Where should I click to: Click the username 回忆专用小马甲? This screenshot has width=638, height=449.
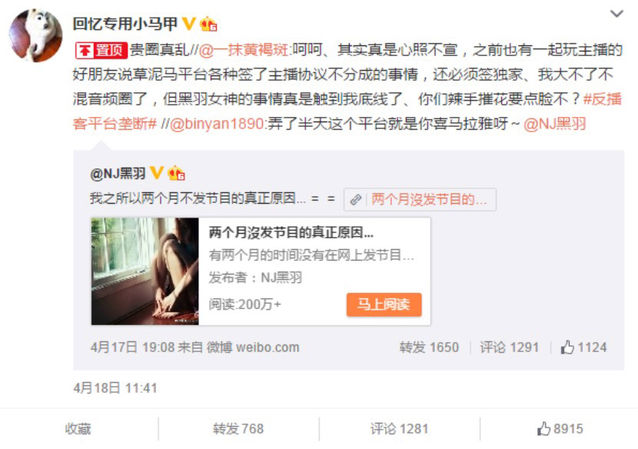pyautogui.click(x=125, y=24)
